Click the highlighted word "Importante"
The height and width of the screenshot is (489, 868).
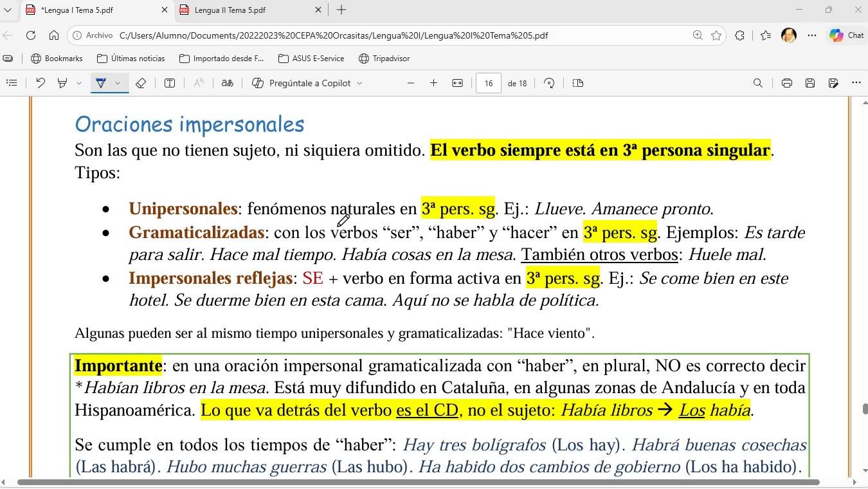[x=118, y=365]
